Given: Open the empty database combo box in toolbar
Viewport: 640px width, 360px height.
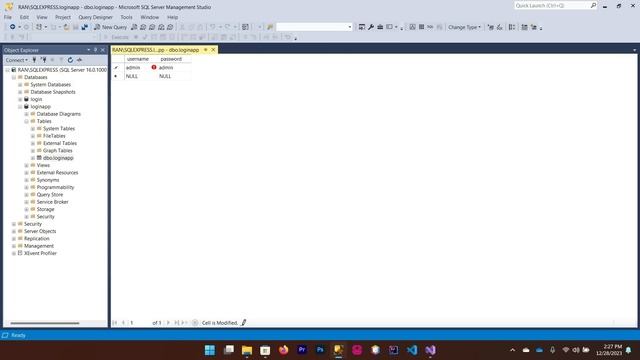Looking at the screenshot, I should 314,27.
